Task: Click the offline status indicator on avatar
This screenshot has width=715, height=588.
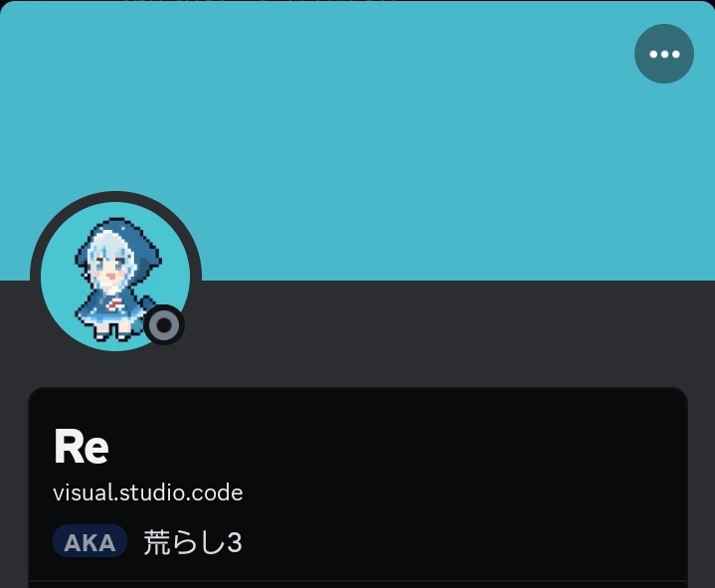Action: pos(164,324)
